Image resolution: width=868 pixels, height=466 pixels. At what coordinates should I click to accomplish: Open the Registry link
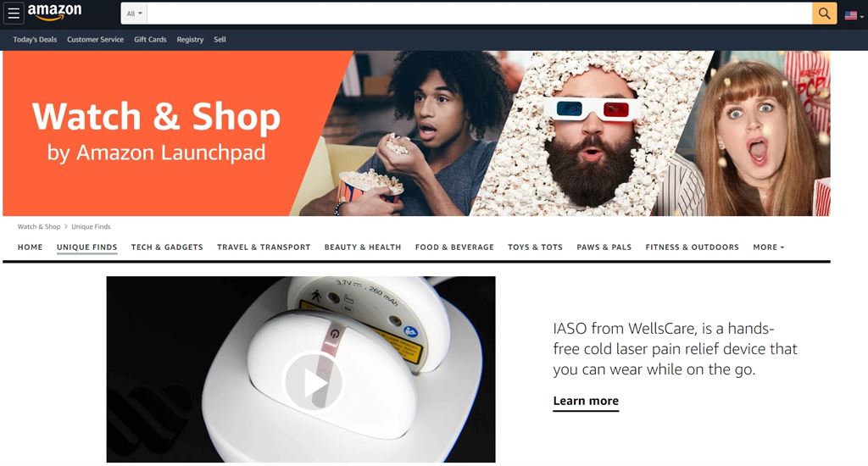190,39
